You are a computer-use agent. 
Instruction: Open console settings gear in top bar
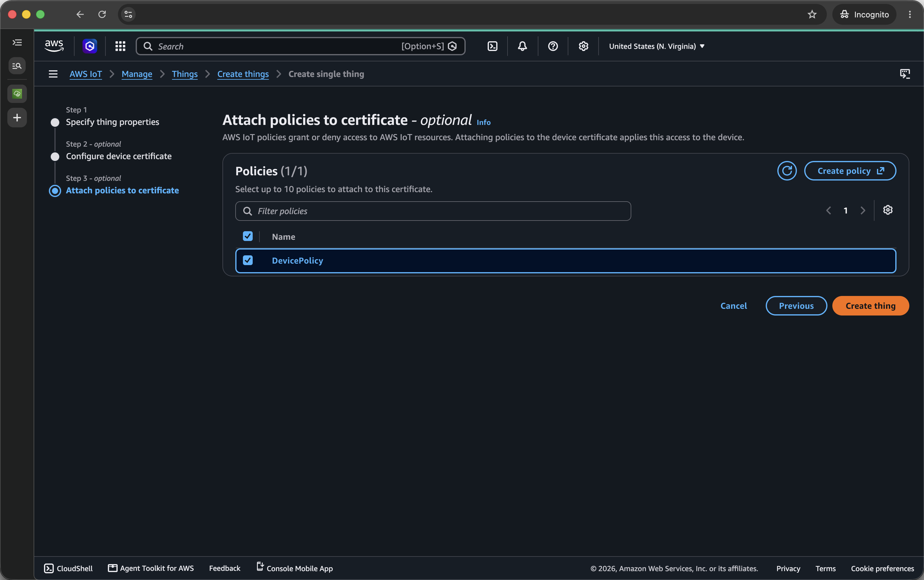(583, 46)
